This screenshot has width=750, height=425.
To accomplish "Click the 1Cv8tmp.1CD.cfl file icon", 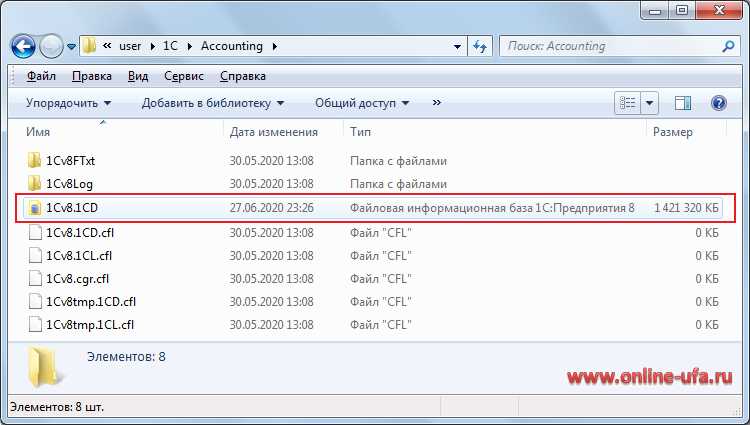I will click(x=35, y=302).
